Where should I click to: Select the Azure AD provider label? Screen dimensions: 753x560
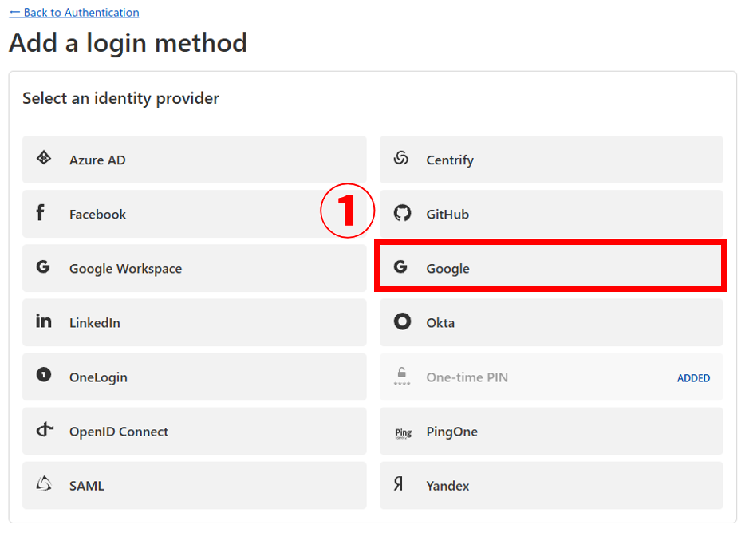click(97, 160)
